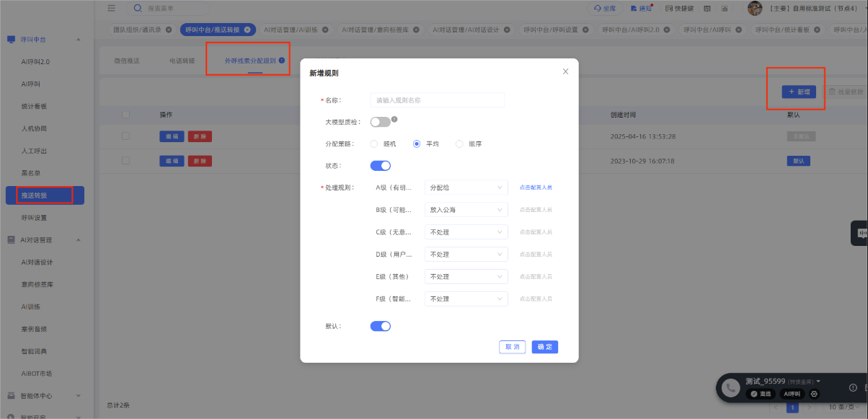Screen dimensions: 868x419
Task: Click the user avatar in the top bar
Action: pyautogui.click(x=755, y=8)
